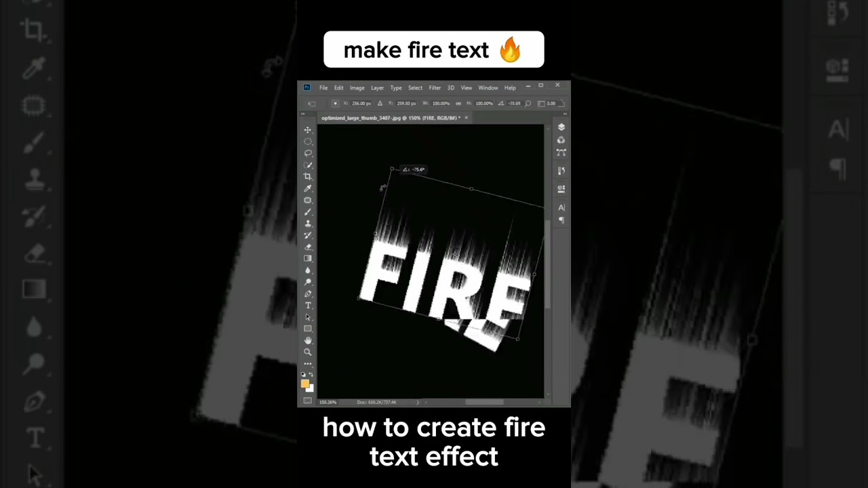Viewport: 868px width, 488px height.
Task: Expand the toolbar double-arrow collapse button
Action: click(302, 113)
